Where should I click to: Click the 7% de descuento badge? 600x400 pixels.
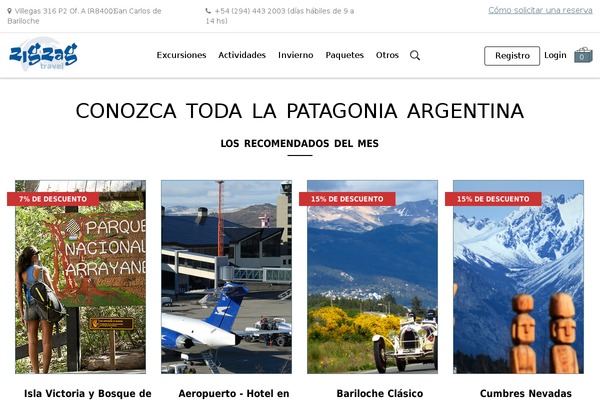click(53, 199)
